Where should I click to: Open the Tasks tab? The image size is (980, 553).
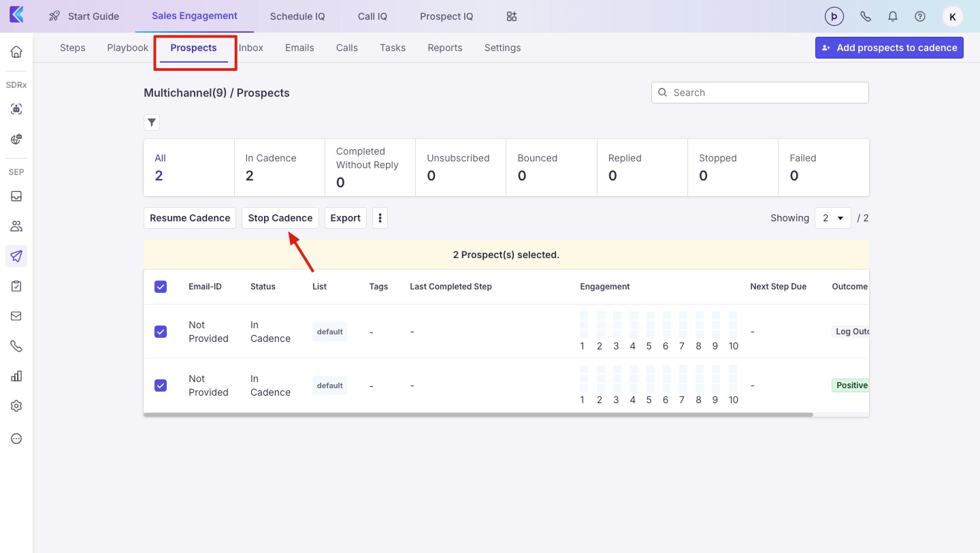(393, 48)
